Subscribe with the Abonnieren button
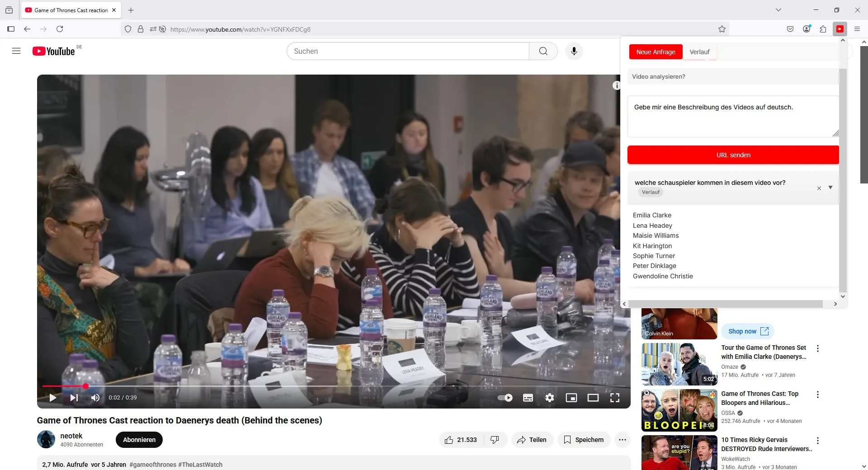This screenshot has width=868, height=470. click(139, 440)
